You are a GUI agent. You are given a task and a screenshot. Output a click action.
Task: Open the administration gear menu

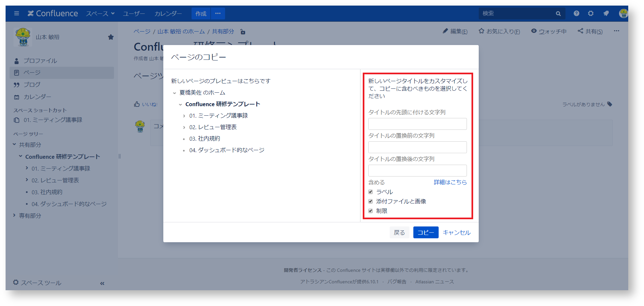tap(591, 13)
